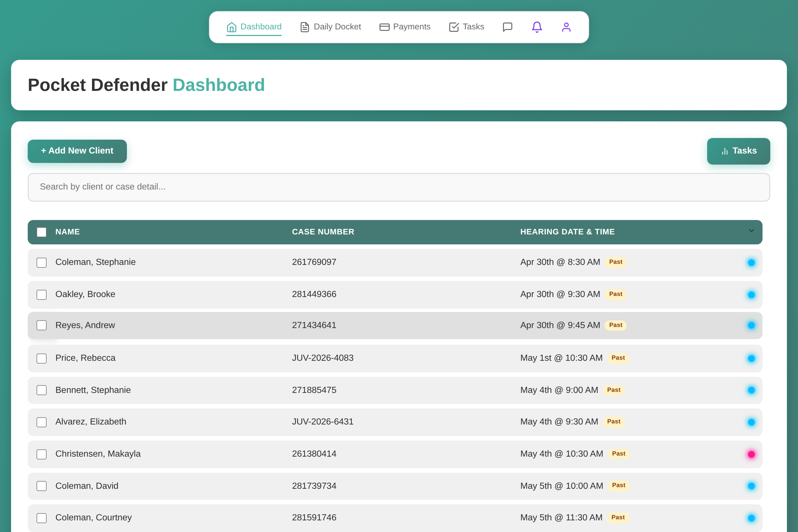Viewport: 798px width, 532px height.
Task: Check the box for Reyes, Andrew
Action: pos(41,325)
